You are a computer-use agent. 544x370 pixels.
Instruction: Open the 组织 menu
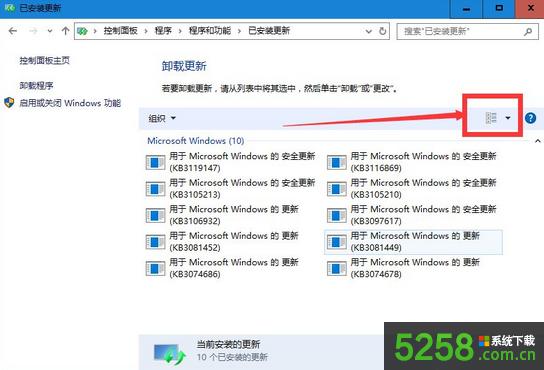pos(162,118)
